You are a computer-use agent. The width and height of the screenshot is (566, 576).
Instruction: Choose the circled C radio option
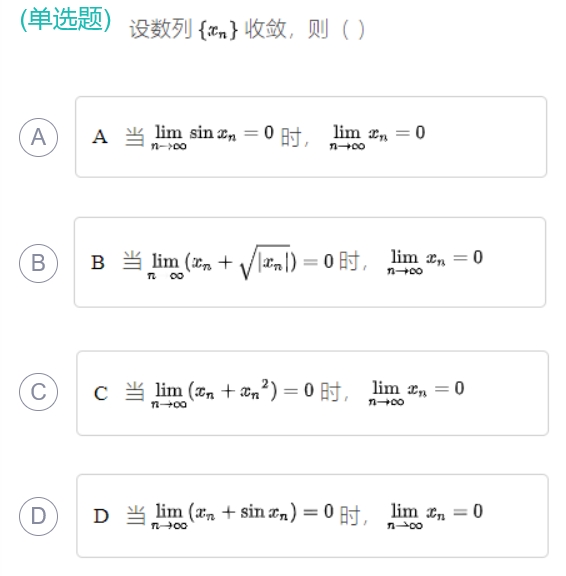pyautogui.click(x=38, y=392)
